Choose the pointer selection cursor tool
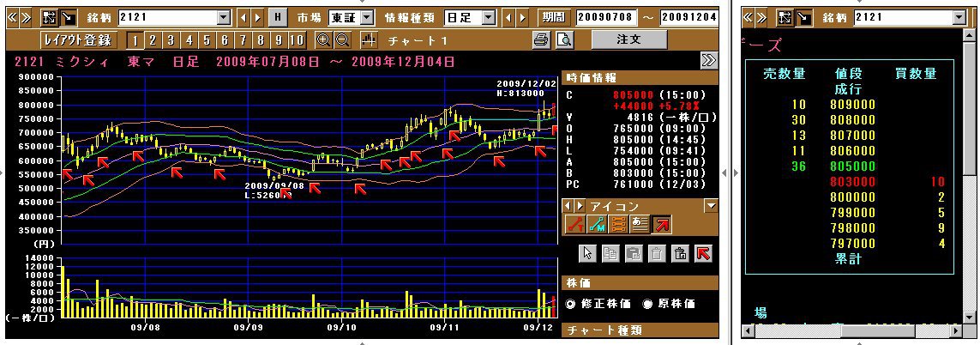The image size is (980, 345). (586, 253)
